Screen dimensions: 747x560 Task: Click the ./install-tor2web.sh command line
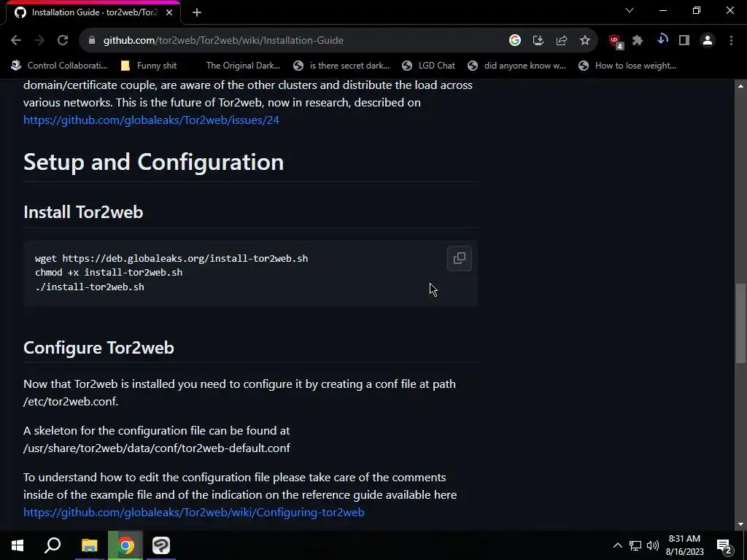(90, 287)
